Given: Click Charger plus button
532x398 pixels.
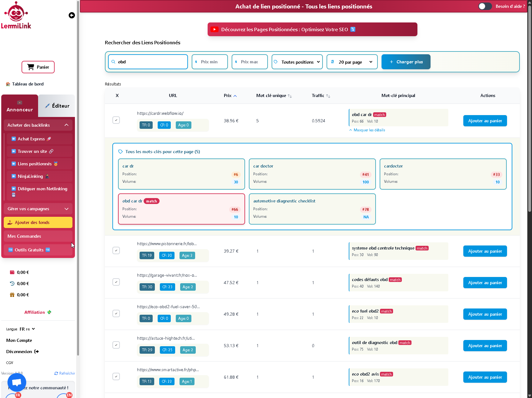Looking at the screenshot, I should pyautogui.click(x=406, y=62).
